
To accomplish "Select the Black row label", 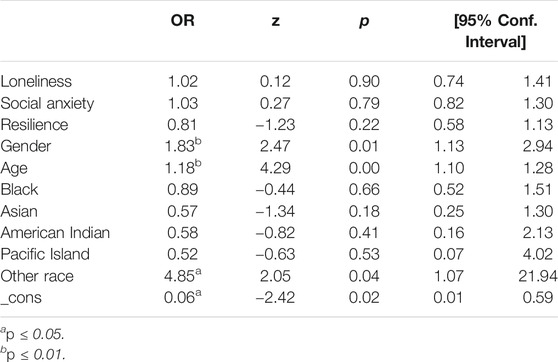I will [x=20, y=189].
